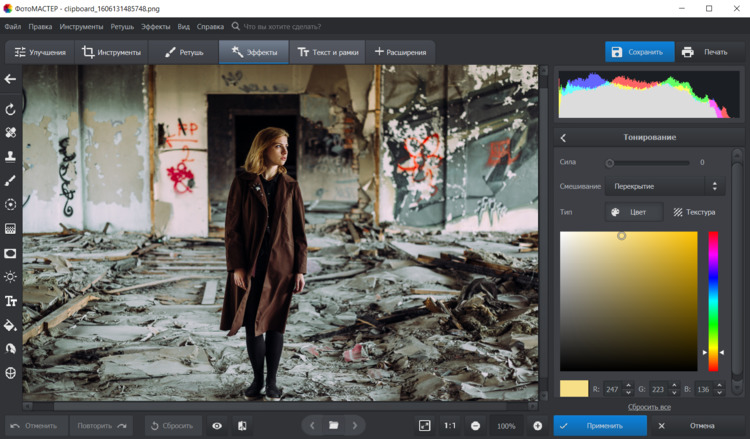Open the Эффекты tab

[x=254, y=52]
